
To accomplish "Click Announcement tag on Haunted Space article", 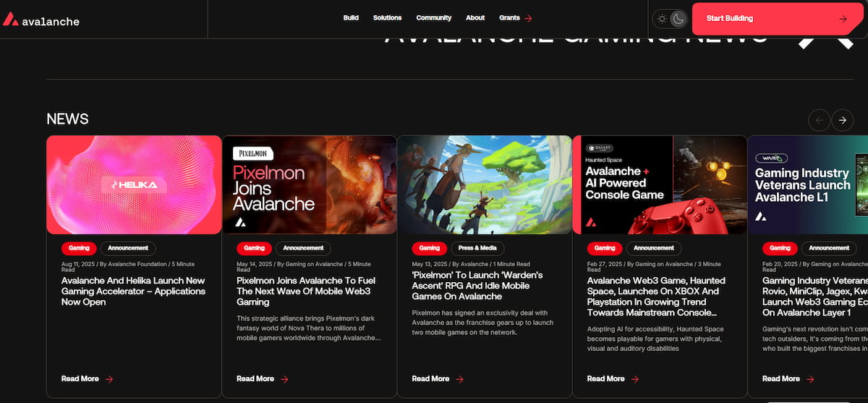I will click(x=654, y=248).
